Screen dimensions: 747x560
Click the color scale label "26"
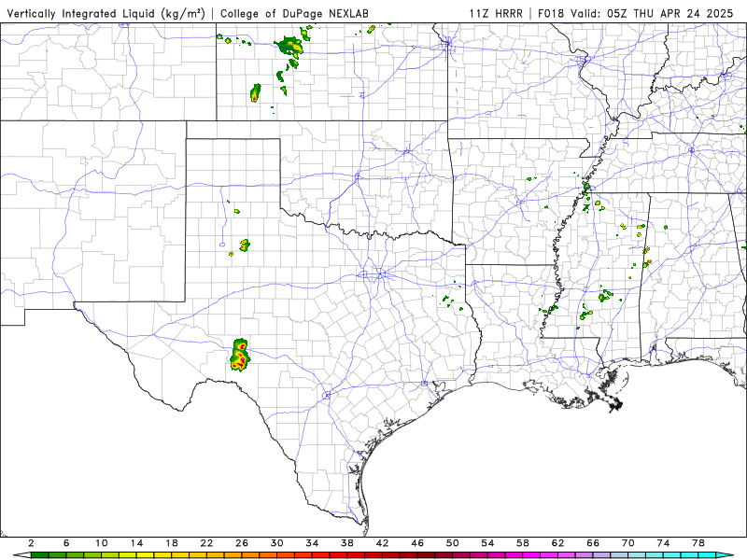(x=242, y=543)
